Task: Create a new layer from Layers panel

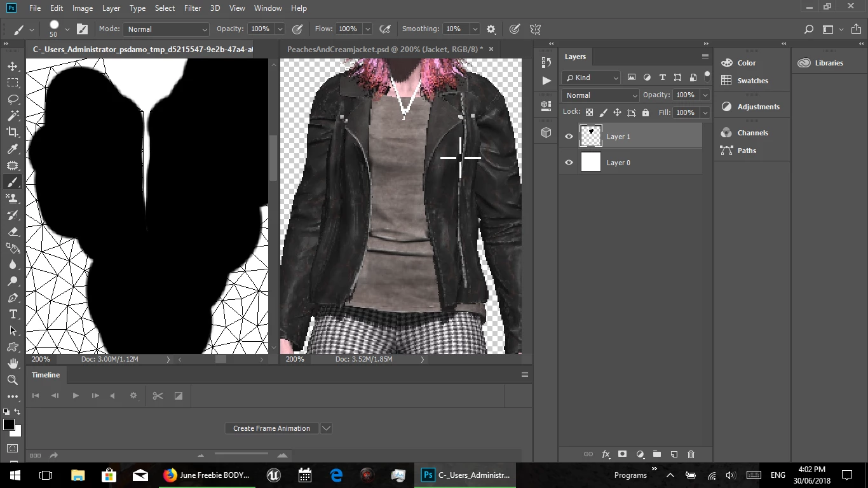Action: click(674, 454)
